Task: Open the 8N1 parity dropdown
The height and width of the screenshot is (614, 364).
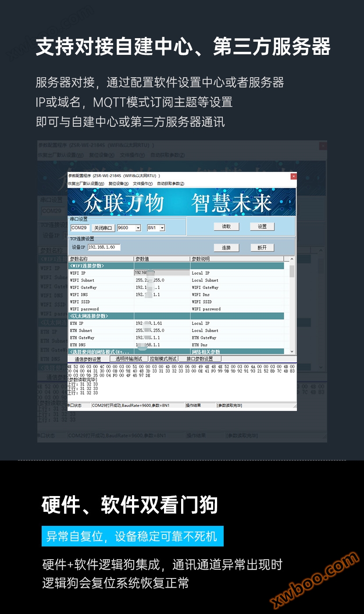Action: [x=162, y=228]
